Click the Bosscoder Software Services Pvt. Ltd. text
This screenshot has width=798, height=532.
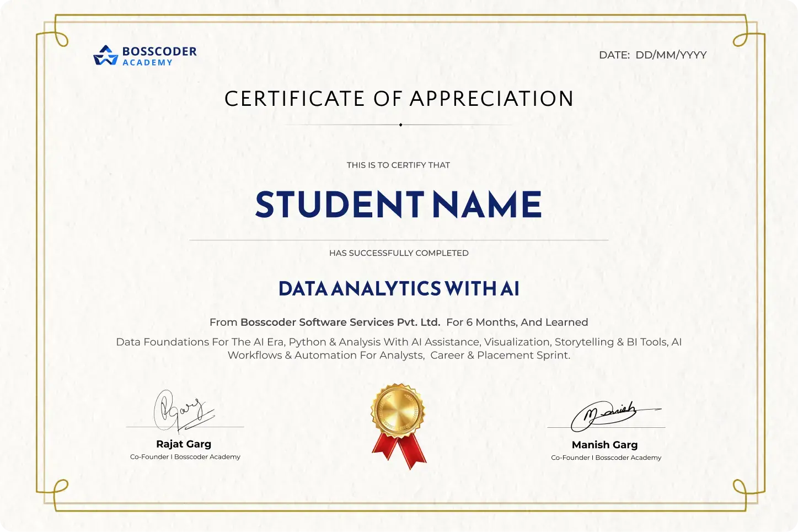[340, 323]
